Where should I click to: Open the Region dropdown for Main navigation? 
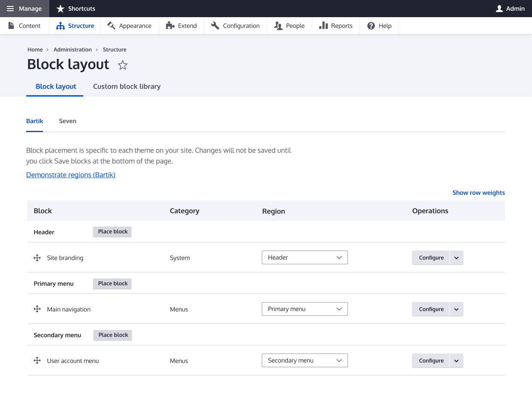coord(305,309)
